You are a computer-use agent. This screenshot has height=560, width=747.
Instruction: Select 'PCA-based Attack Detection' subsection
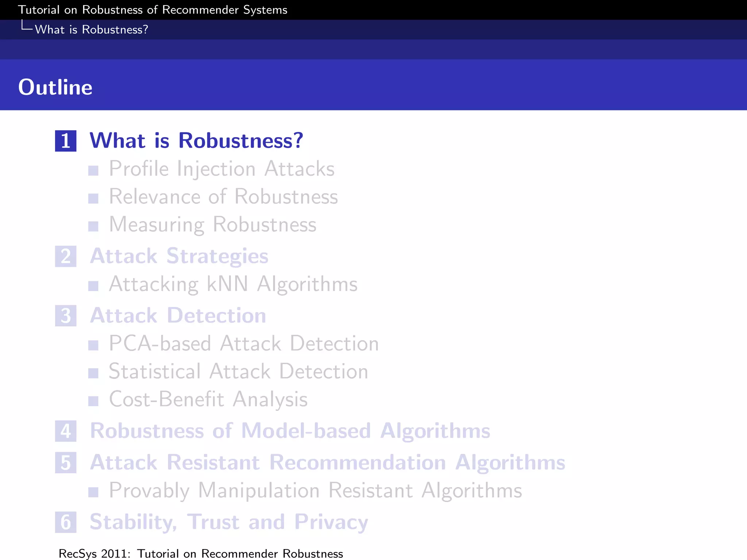coord(244,343)
